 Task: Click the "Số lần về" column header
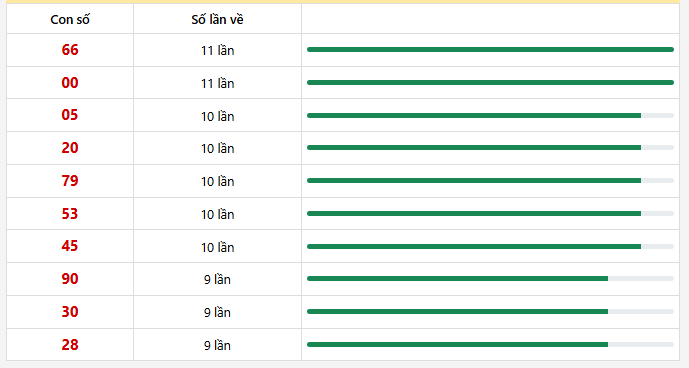point(218,19)
